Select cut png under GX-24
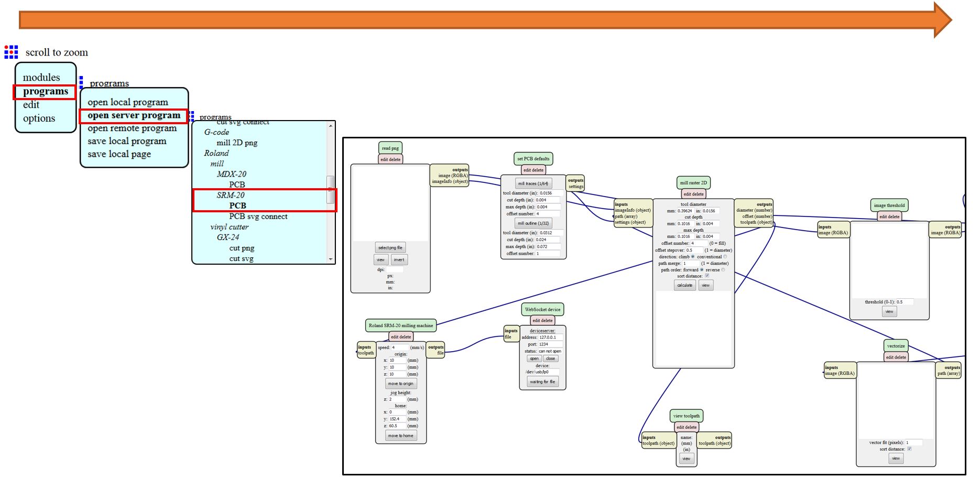The width and height of the screenshot is (980, 477). (242, 248)
